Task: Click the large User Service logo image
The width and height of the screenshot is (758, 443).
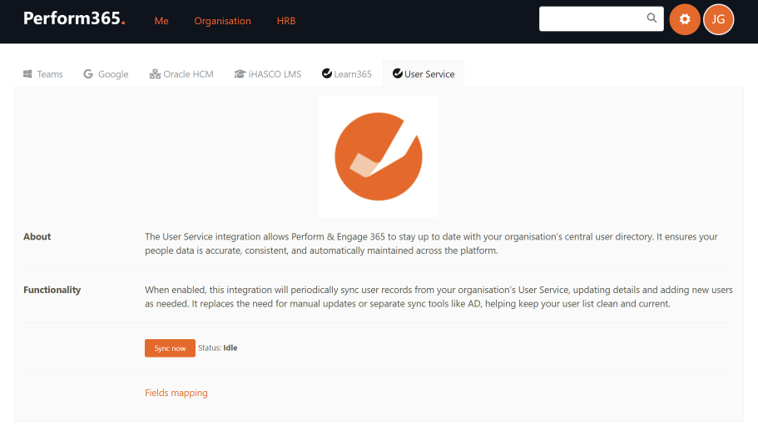Action: pos(379,156)
